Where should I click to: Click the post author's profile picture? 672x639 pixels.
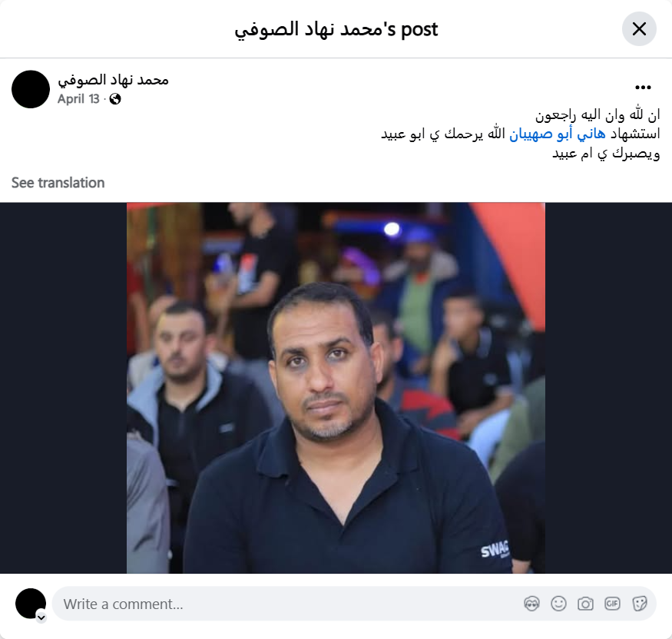pos(31,89)
